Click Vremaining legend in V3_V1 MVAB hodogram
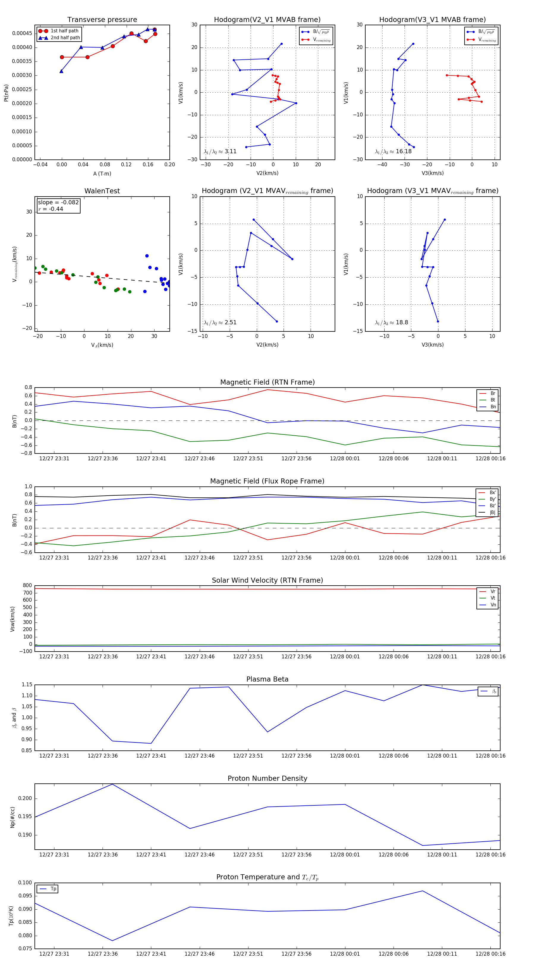The image size is (535, 980). (x=481, y=39)
